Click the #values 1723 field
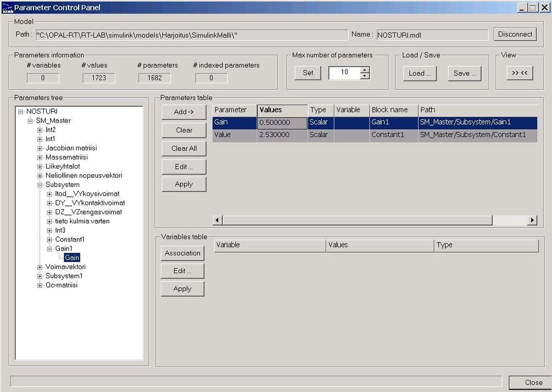Screen dimensions: 552x392 tap(99, 78)
